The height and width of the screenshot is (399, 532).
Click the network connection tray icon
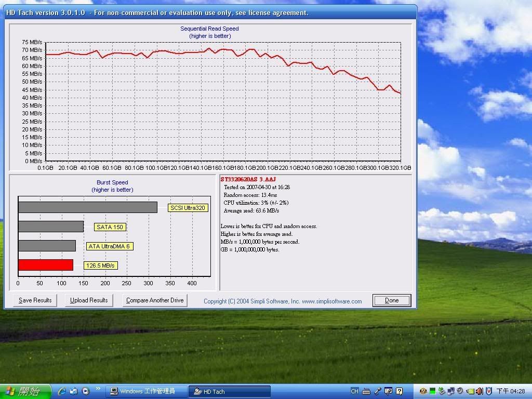point(451,391)
